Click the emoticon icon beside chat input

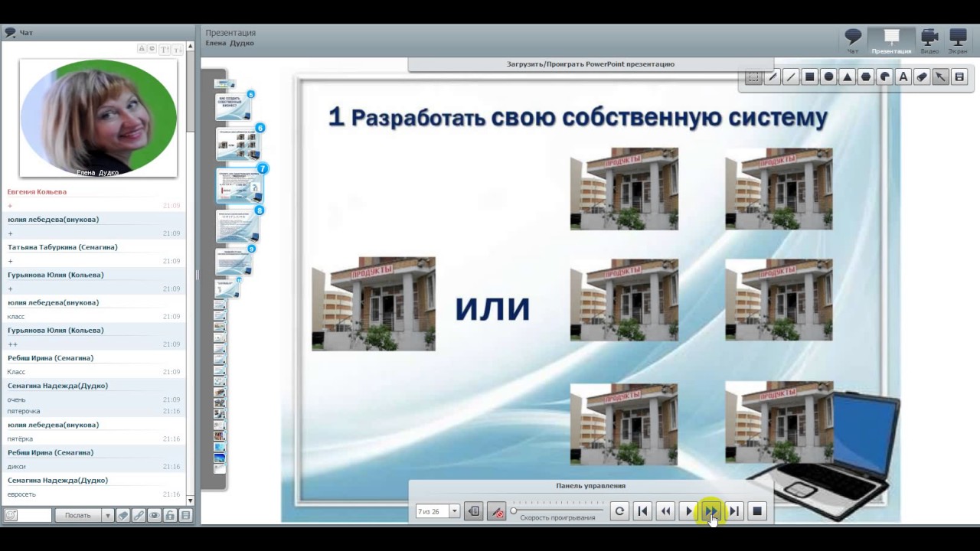click(11, 516)
